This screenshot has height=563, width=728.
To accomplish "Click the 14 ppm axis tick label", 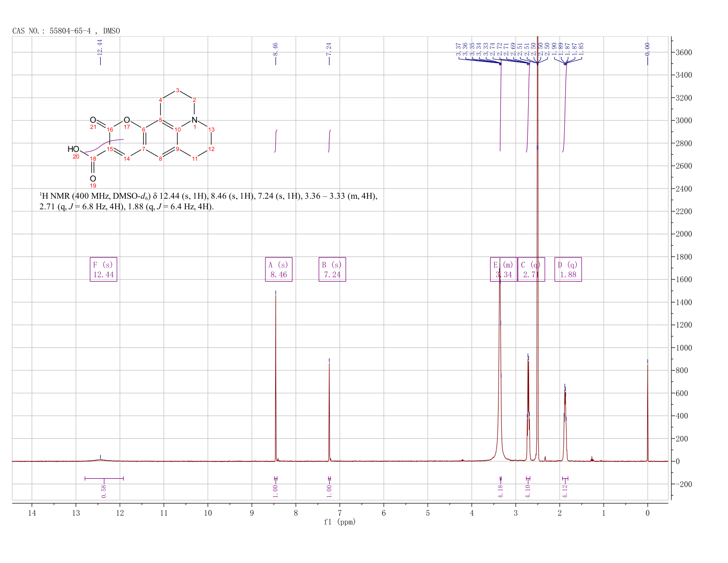I will pyautogui.click(x=32, y=513).
